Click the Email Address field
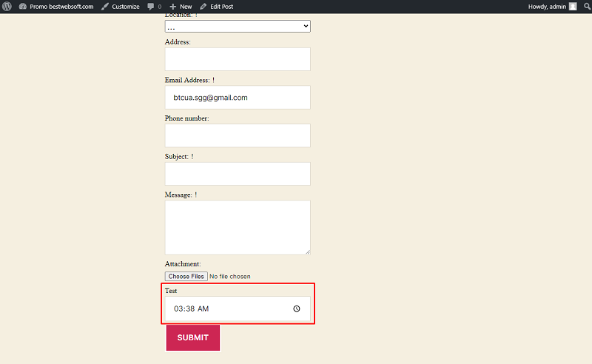This screenshot has width=592, height=364. [238, 98]
